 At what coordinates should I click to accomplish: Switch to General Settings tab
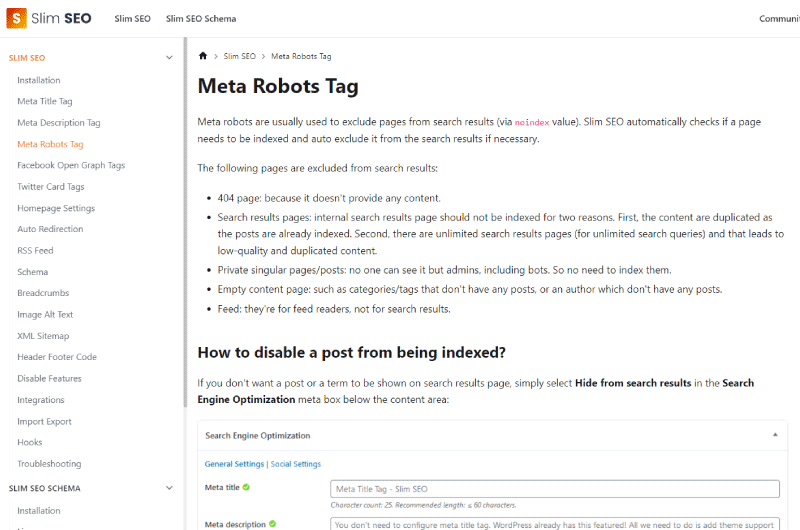point(234,464)
